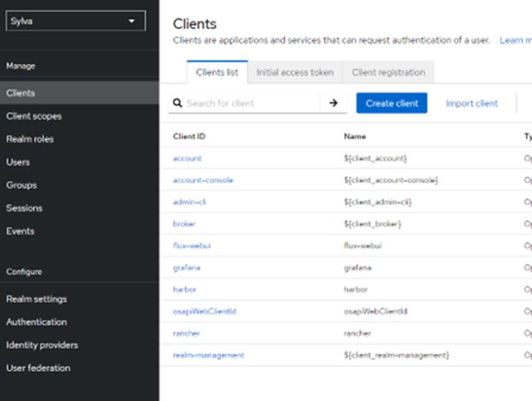Click the magnifier icon in search box
This screenshot has width=532, height=401.
178,103
